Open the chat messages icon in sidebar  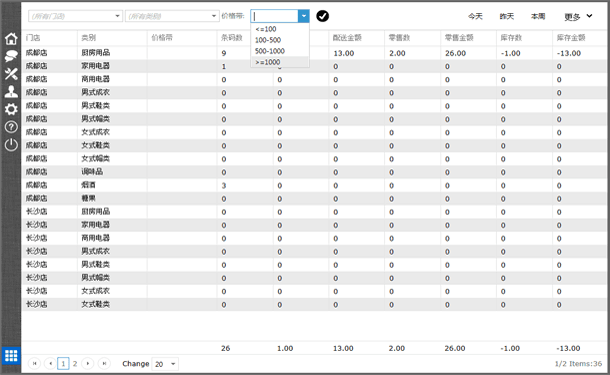click(11, 56)
